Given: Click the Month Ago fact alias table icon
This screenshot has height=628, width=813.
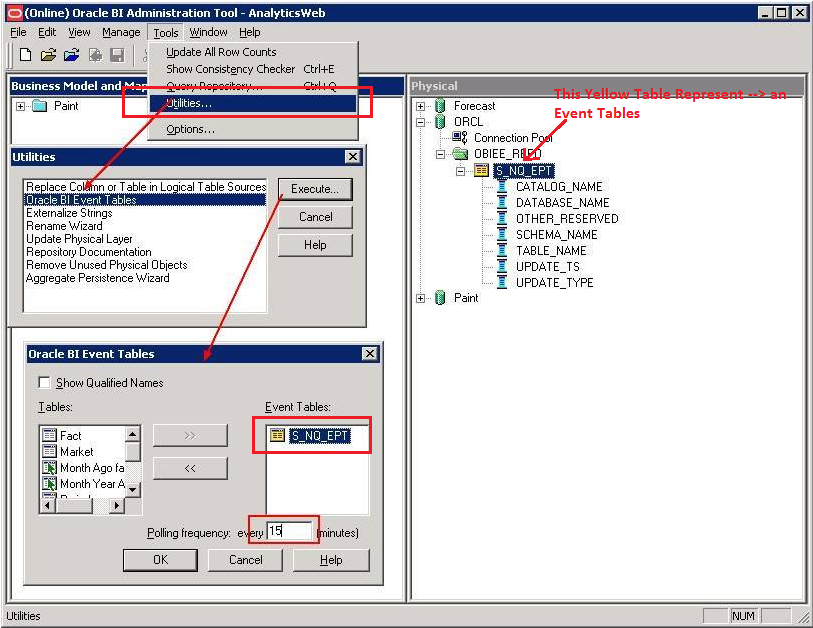Looking at the screenshot, I should click(x=49, y=467).
